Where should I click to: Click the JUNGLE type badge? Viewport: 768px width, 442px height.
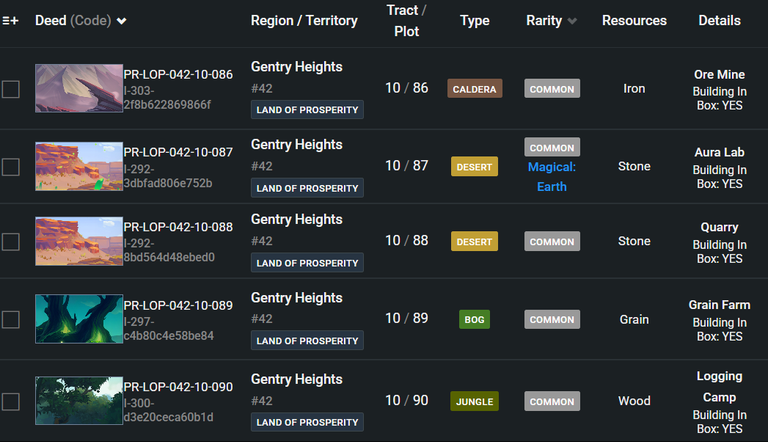(474, 402)
